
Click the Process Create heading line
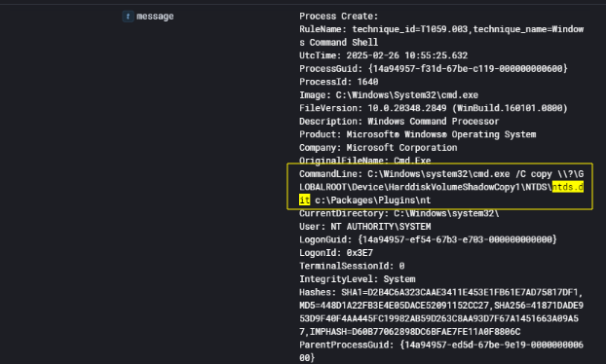pyautogui.click(x=338, y=17)
